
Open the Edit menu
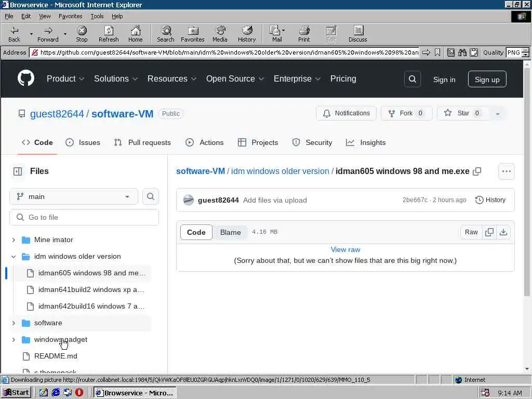pos(26,16)
